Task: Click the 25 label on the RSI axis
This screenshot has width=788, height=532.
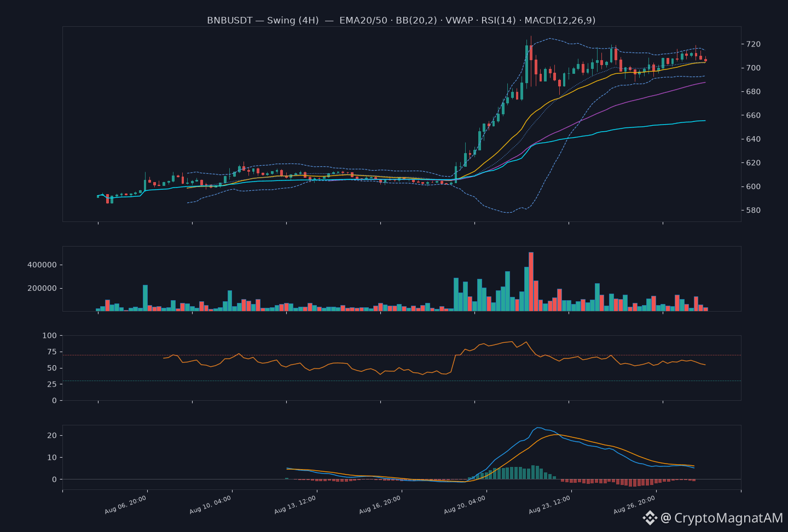Action: click(52, 384)
